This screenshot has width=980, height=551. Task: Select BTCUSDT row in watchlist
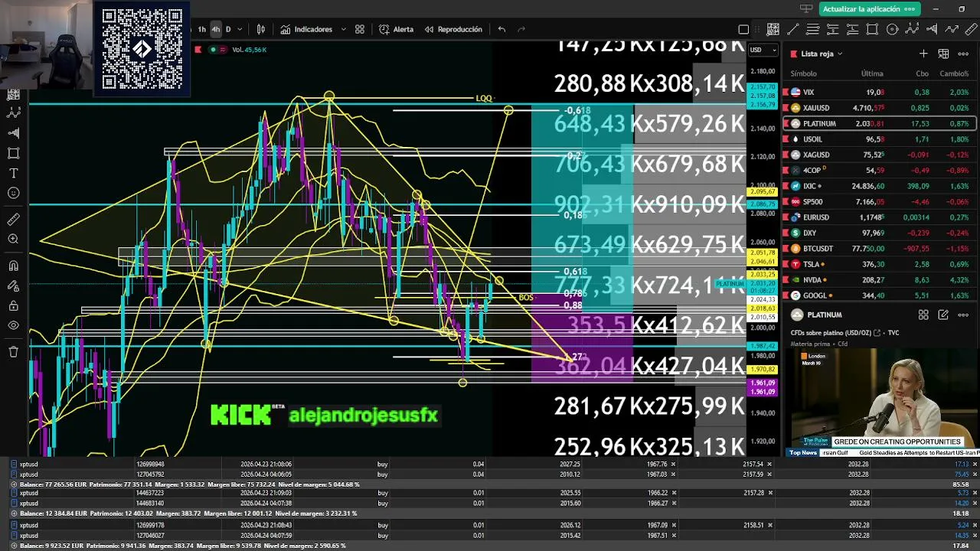click(x=879, y=249)
